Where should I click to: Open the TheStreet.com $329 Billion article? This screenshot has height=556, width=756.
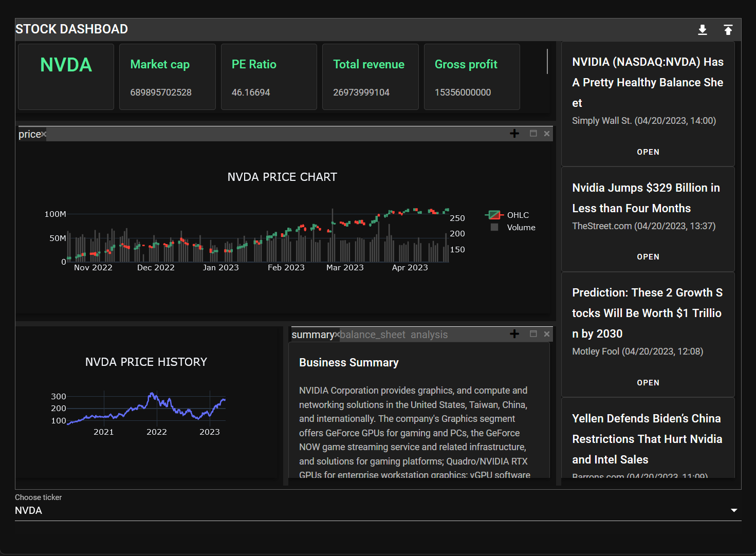pyautogui.click(x=648, y=257)
